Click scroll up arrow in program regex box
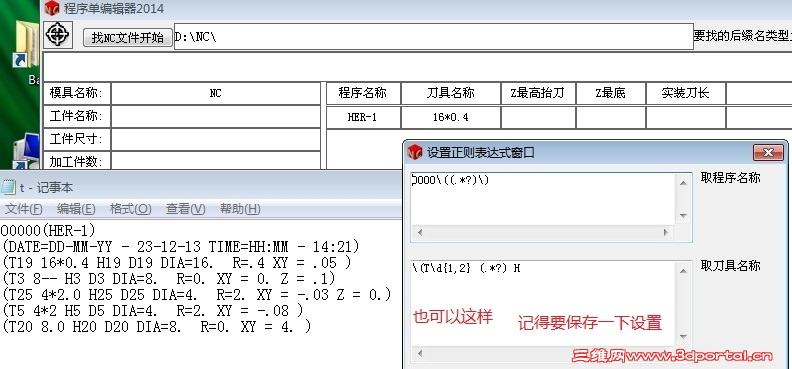Screen dimensions: 792x369 pos(684,182)
